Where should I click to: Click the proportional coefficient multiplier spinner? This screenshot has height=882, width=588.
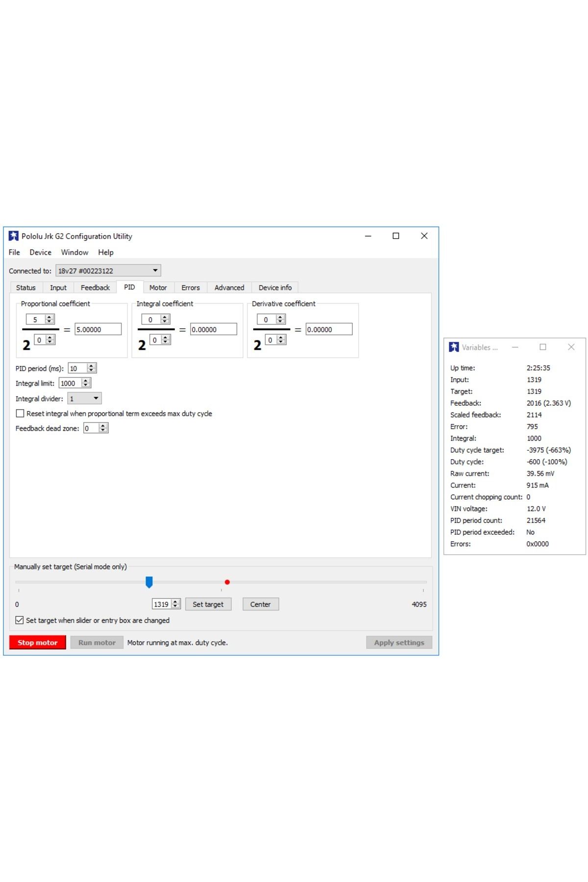[x=40, y=319]
